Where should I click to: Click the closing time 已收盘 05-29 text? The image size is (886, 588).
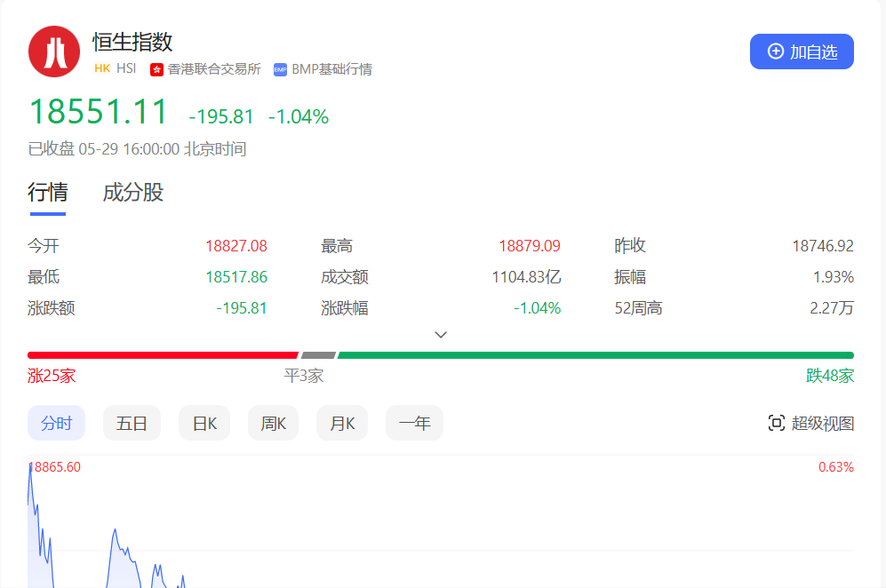[x=138, y=149]
